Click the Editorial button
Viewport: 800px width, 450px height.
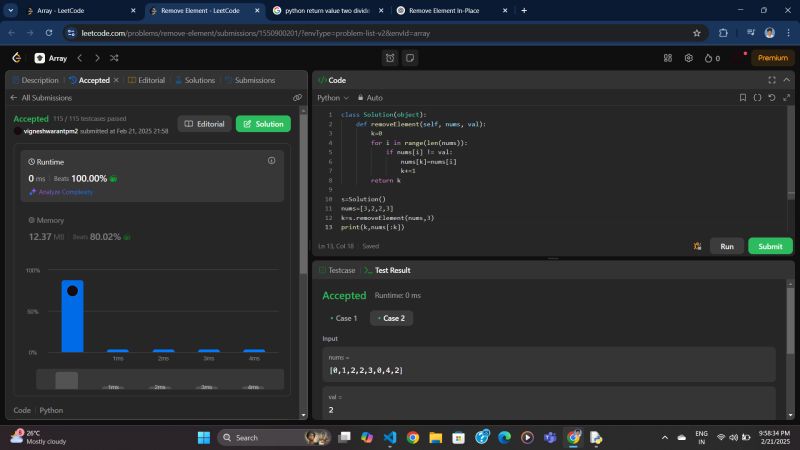click(205, 124)
